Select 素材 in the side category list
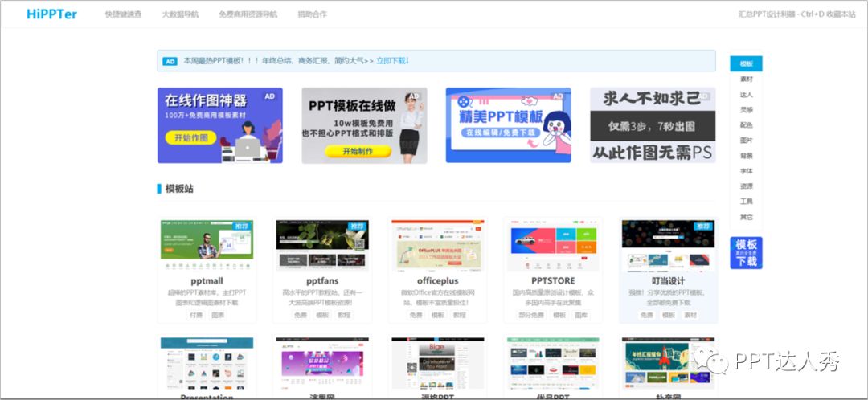 point(746,79)
